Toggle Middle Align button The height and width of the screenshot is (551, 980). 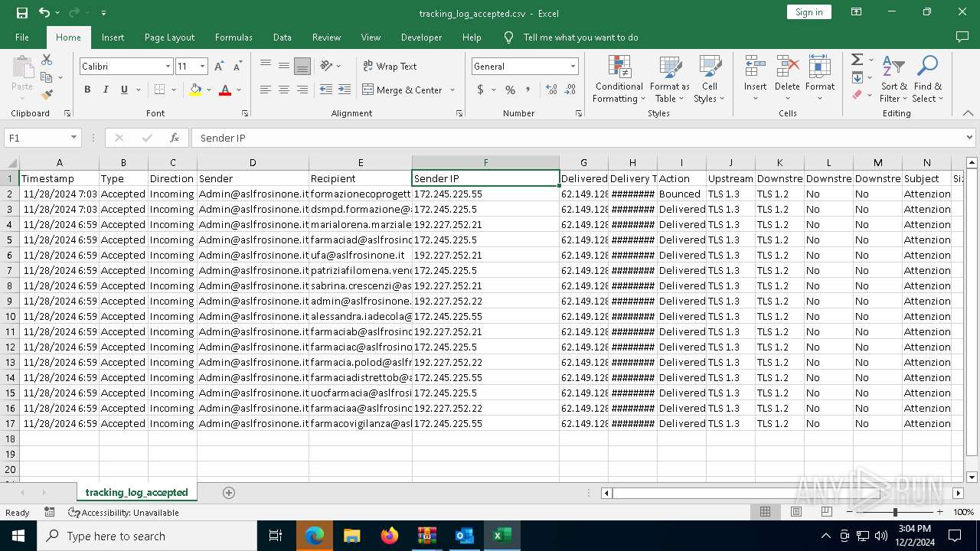coord(284,66)
